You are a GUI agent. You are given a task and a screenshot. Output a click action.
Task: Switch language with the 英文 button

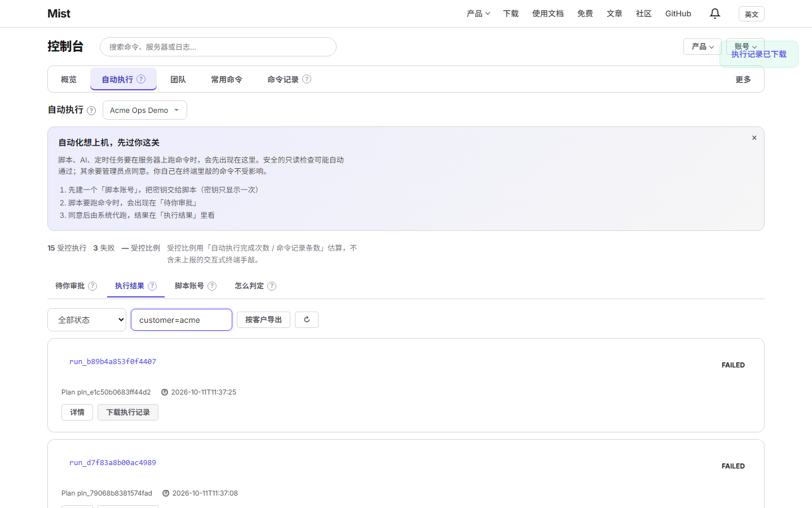point(752,14)
